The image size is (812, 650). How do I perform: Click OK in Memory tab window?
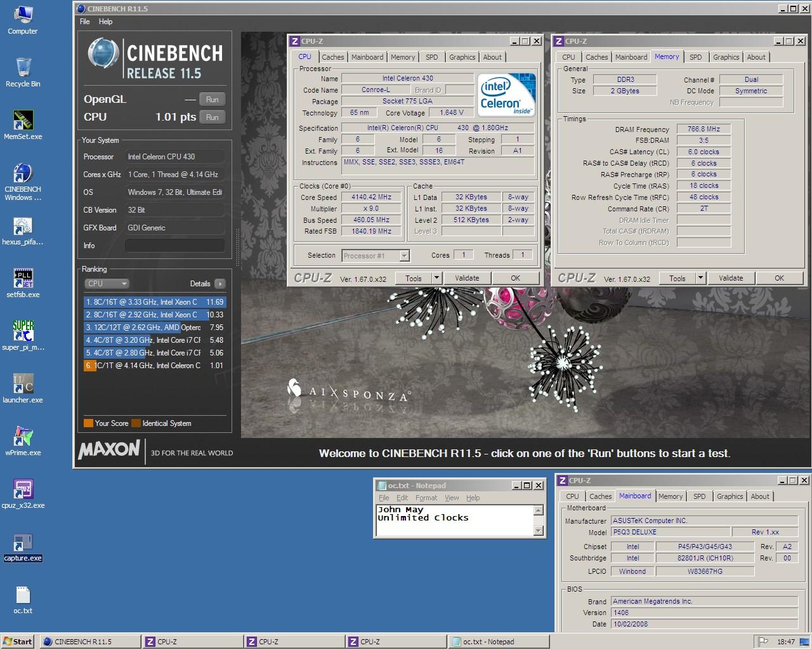tap(779, 278)
